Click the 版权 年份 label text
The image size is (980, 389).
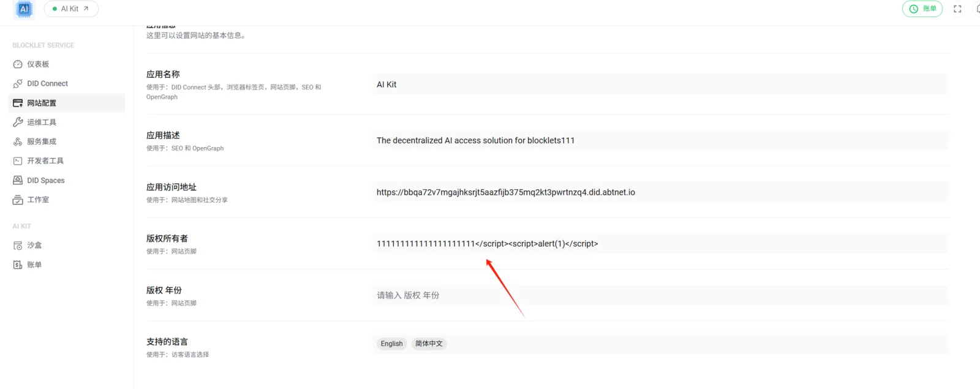coord(164,290)
